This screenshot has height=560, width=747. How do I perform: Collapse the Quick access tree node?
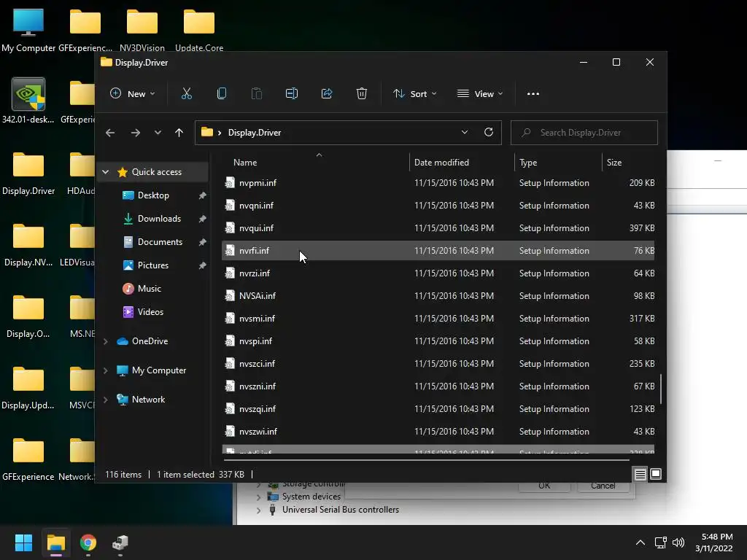click(x=105, y=172)
